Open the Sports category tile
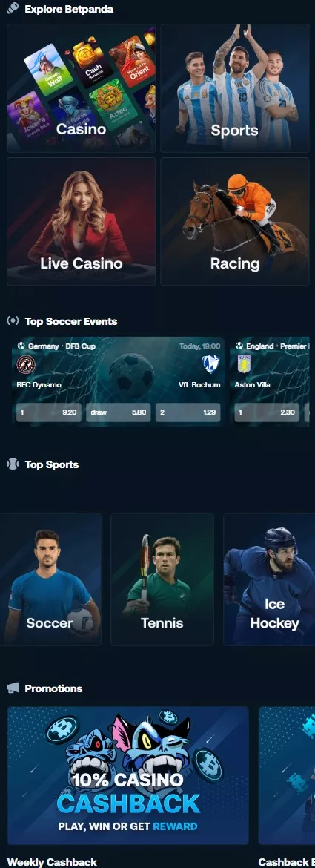Viewport: 315px width, 868px height. [x=235, y=88]
